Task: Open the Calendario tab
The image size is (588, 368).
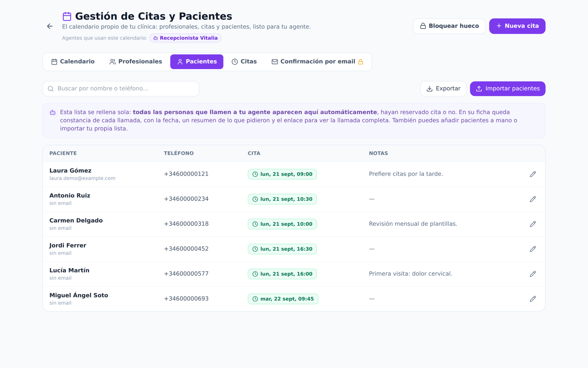Action: click(73, 61)
